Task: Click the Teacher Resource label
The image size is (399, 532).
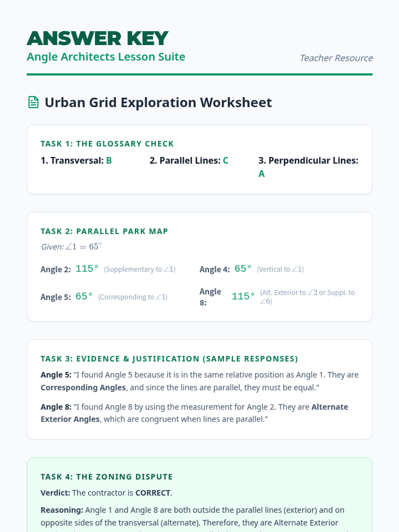Action: pos(336,58)
